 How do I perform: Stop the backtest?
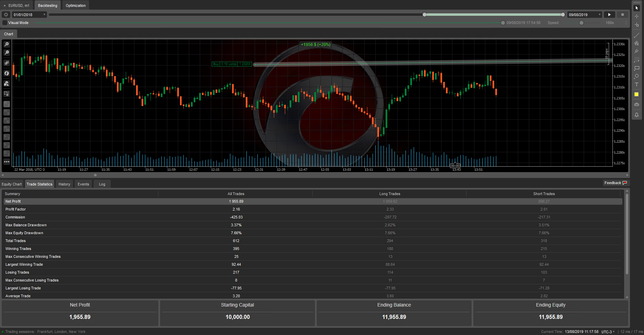tap(622, 15)
